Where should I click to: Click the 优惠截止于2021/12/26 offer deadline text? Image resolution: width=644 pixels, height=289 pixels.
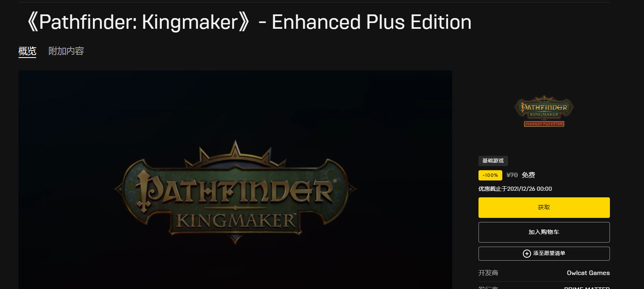point(515,189)
